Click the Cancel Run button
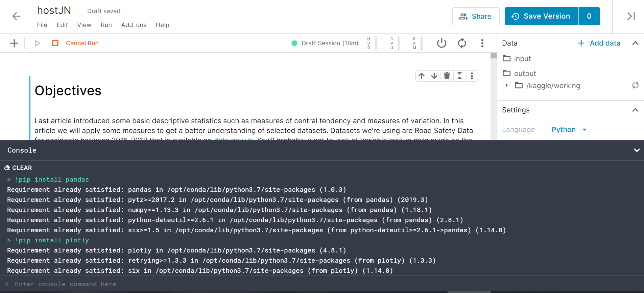This screenshot has height=293, width=644. (82, 43)
